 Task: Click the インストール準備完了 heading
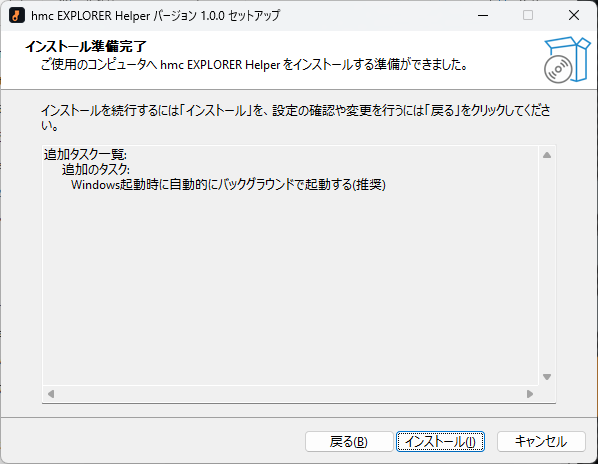click(x=86, y=46)
